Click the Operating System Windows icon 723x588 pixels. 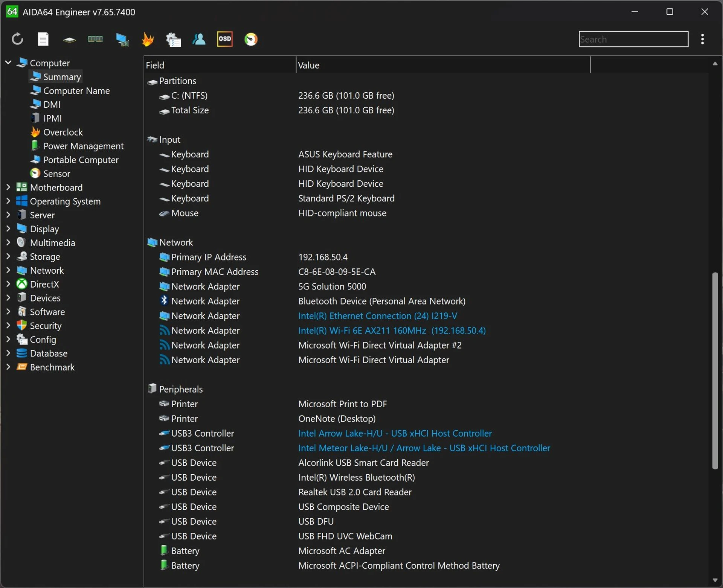(21, 201)
